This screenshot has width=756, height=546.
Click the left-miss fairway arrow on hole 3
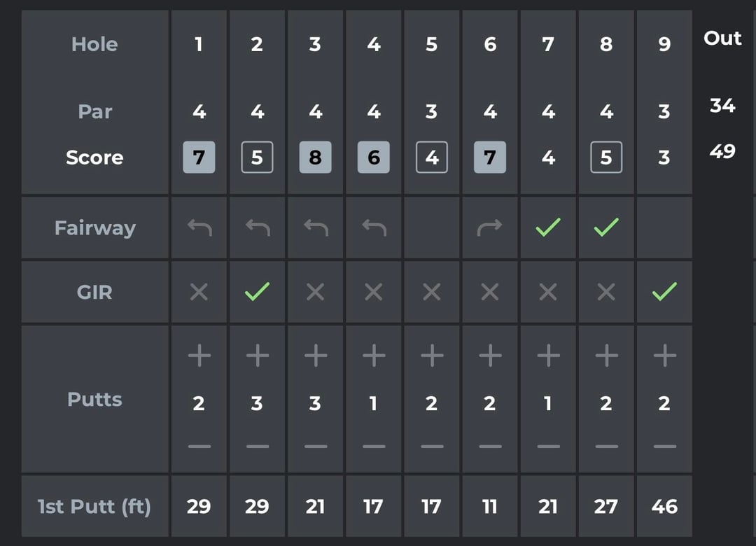pyautogui.click(x=315, y=227)
